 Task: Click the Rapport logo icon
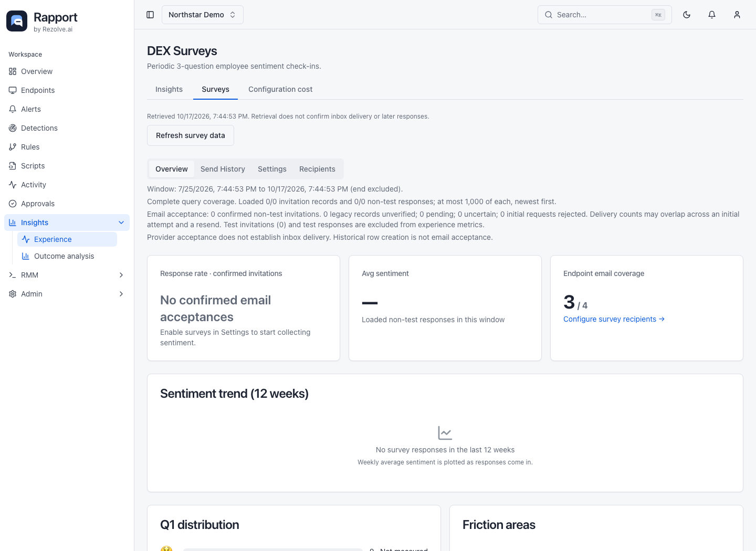coord(17,21)
